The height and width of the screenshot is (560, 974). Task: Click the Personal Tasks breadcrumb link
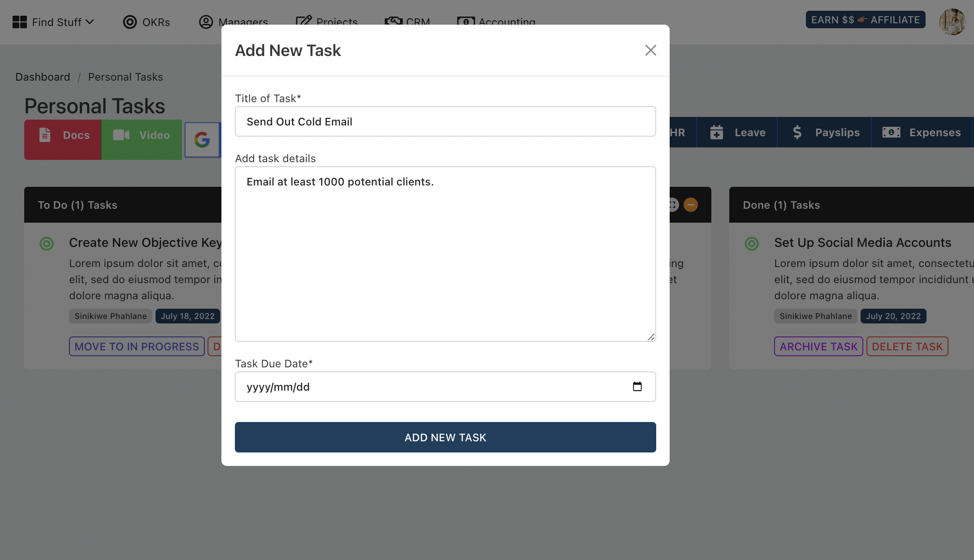(x=125, y=76)
